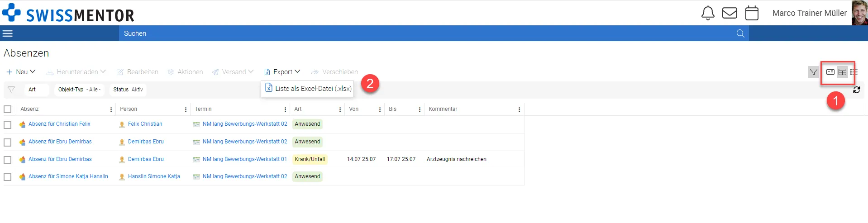
Task: Open the Export dropdown
Action: 282,72
